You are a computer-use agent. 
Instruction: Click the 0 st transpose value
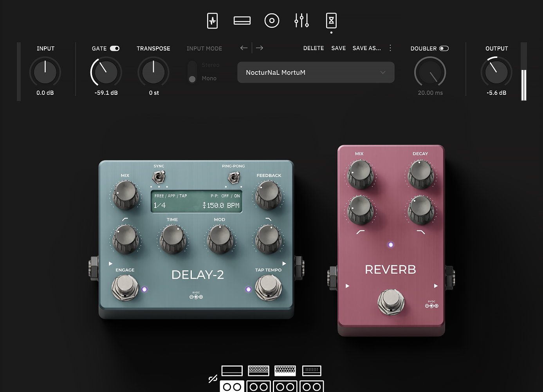click(x=154, y=93)
